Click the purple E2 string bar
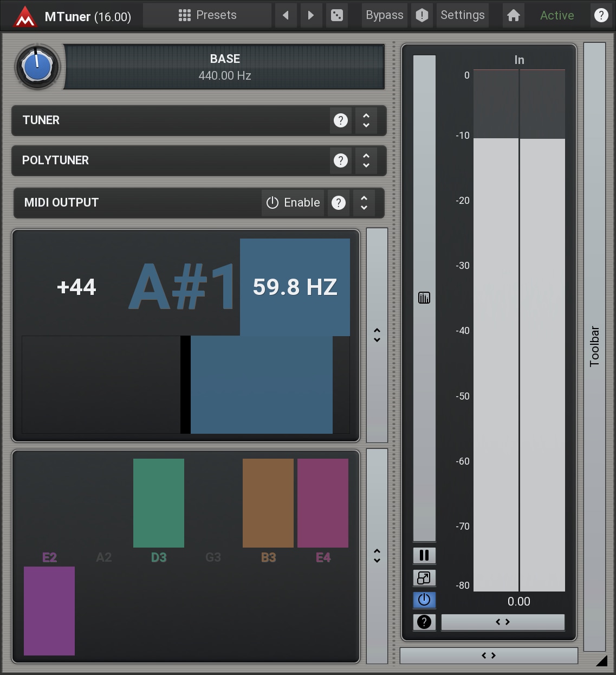 49,611
